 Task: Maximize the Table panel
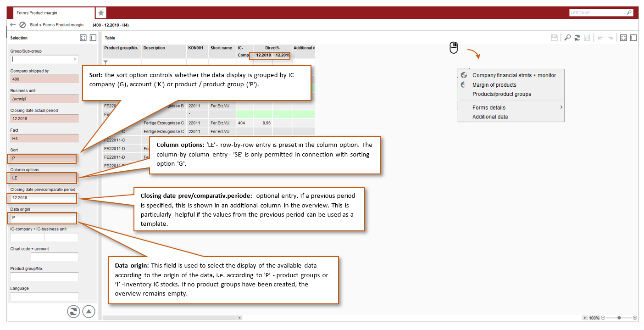(x=623, y=38)
